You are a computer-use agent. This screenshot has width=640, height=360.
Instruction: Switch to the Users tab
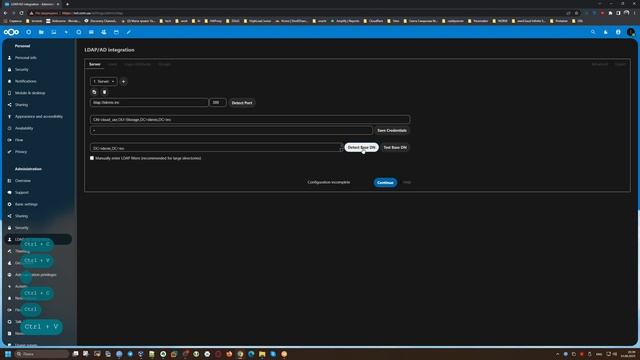click(x=113, y=64)
